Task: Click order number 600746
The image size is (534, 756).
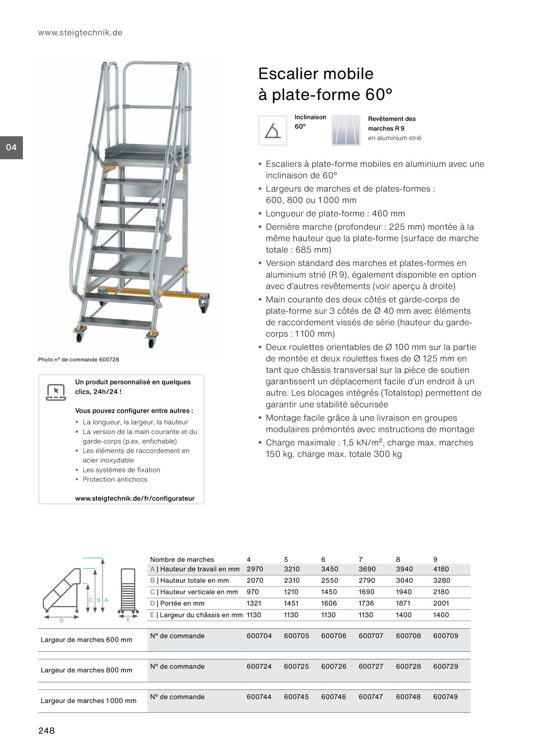Action: (334, 697)
